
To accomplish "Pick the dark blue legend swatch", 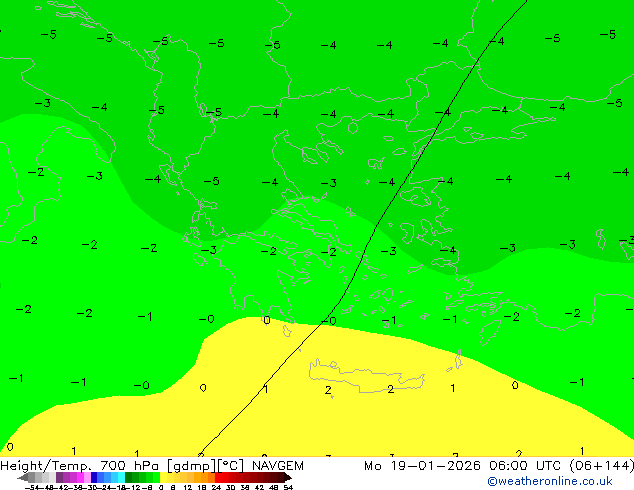I will 94,477.
